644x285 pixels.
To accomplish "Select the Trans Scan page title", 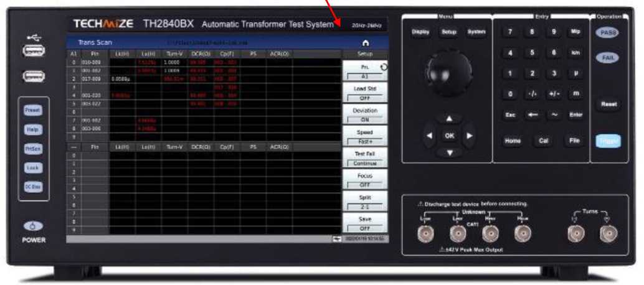I will (x=95, y=43).
